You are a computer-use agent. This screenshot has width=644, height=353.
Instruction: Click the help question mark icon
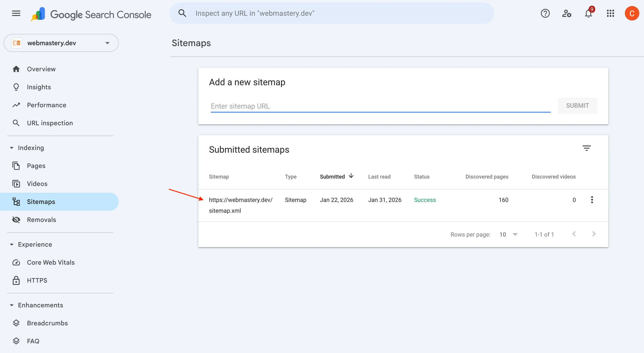coord(545,13)
